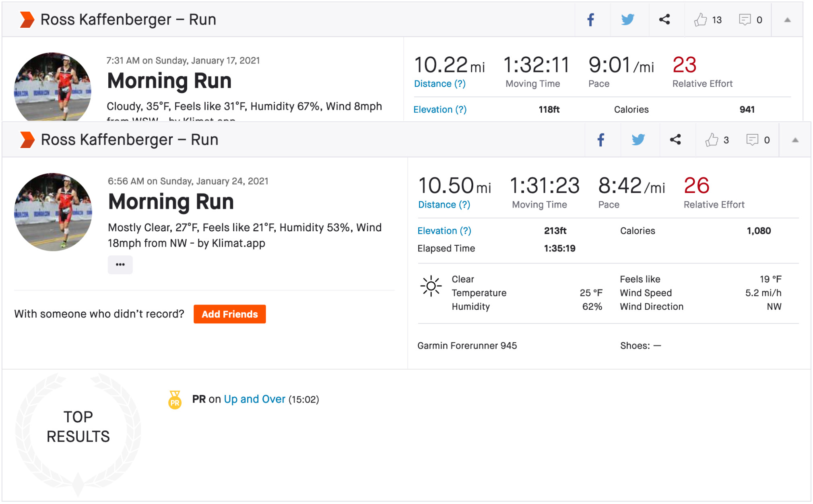Share January 17 run on Facebook
The height and width of the screenshot is (504, 813).
coord(590,20)
